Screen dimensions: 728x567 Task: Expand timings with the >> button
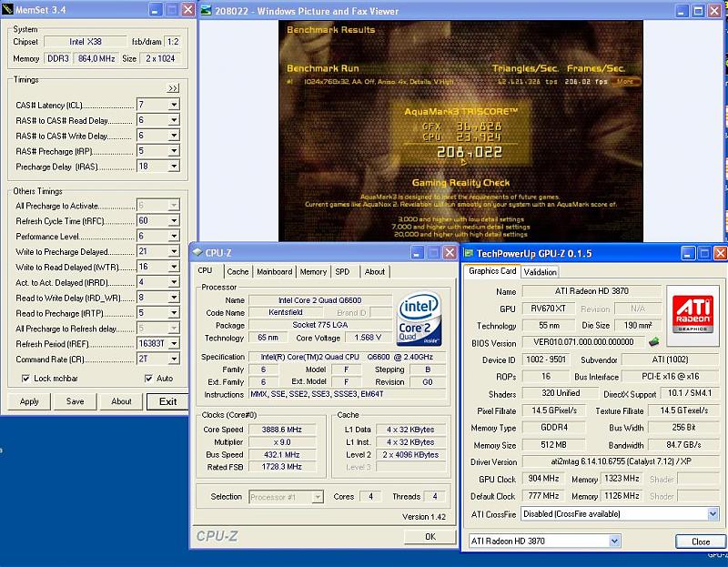click(173, 88)
